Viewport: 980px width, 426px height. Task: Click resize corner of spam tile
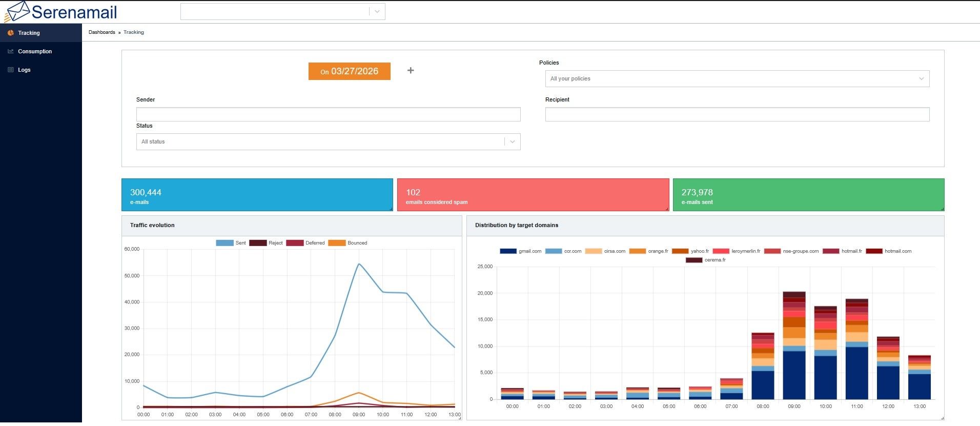tap(667, 209)
